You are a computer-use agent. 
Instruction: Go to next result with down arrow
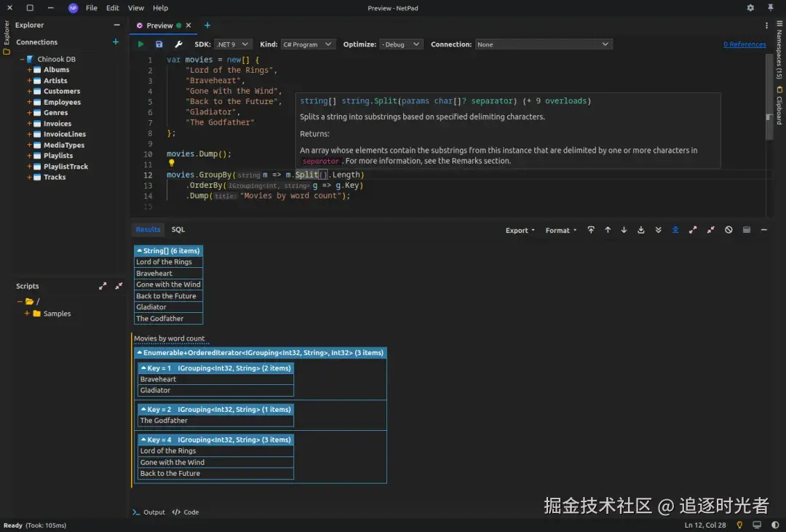(x=624, y=230)
